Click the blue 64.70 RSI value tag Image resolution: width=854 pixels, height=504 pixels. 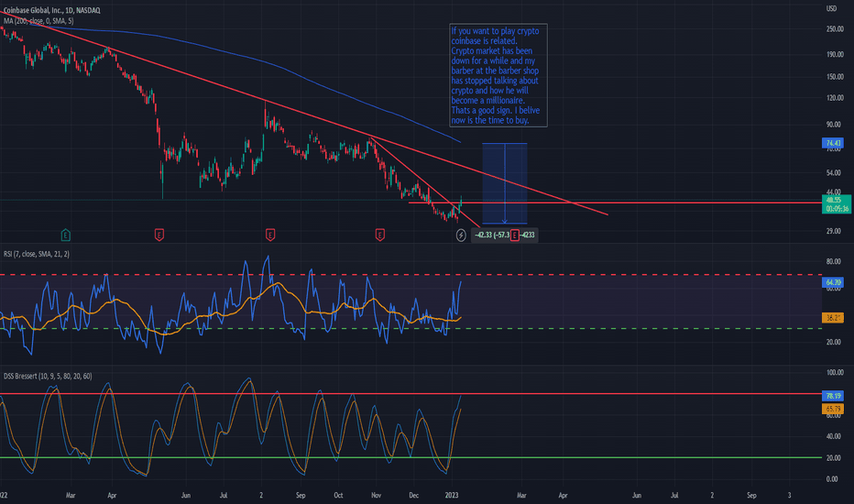833,282
